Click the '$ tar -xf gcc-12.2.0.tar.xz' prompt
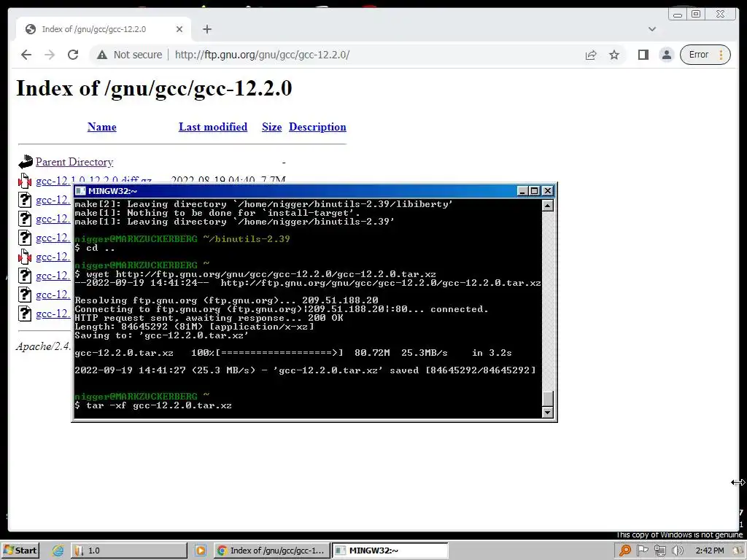Viewport: 747px width, 560px height. pyautogui.click(x=153, y=405)
